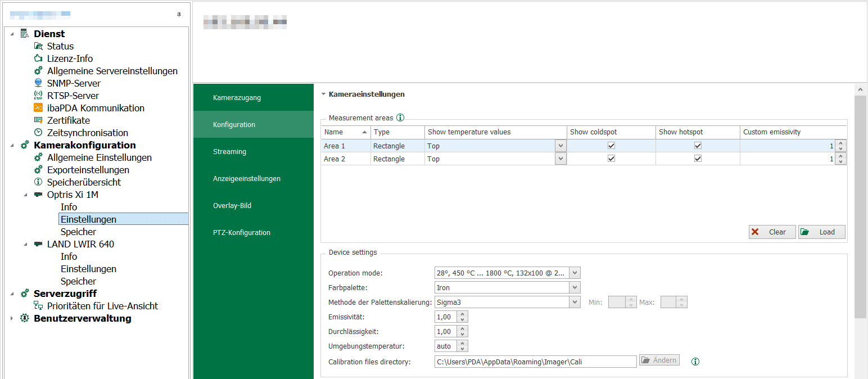
Task: Click the Benutzerverwaltung icon
Action: coord(24,318)
